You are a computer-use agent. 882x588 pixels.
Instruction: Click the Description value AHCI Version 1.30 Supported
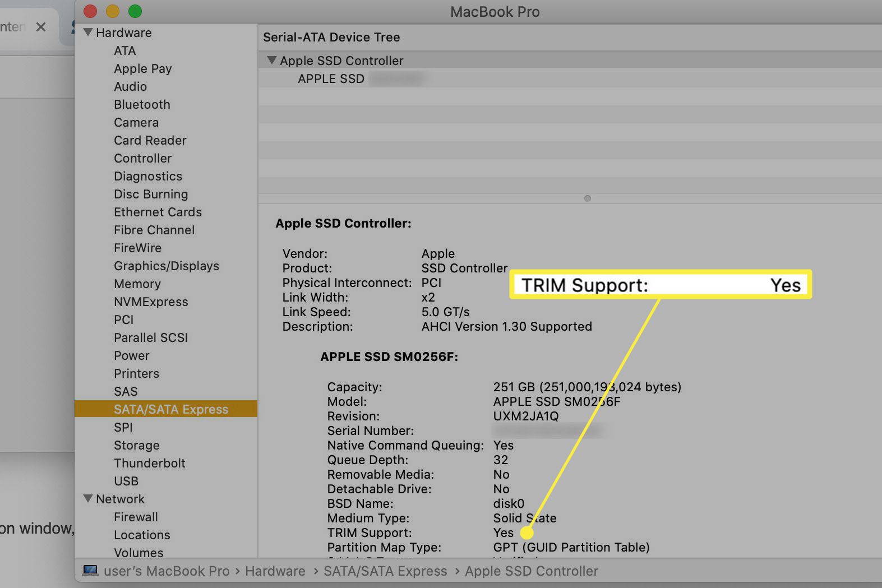pos(507,326)
